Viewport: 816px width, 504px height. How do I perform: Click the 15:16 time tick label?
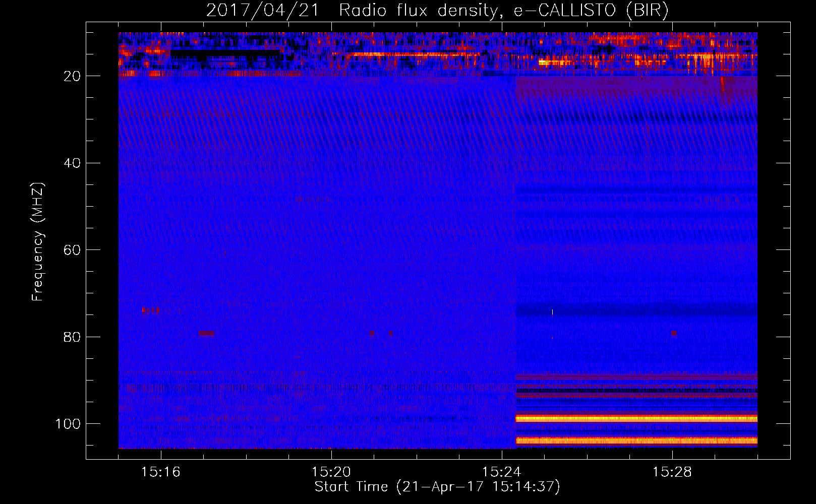pos(161,472)
